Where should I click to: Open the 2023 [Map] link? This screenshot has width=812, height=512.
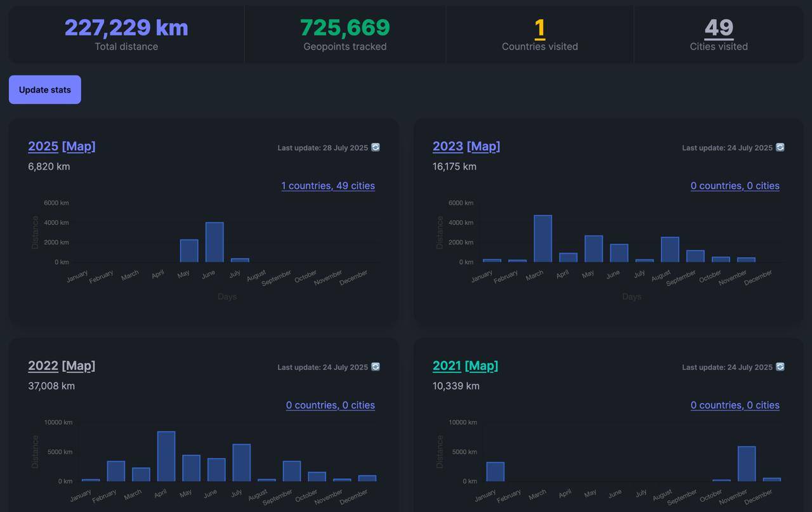click(x=483, y=147)
